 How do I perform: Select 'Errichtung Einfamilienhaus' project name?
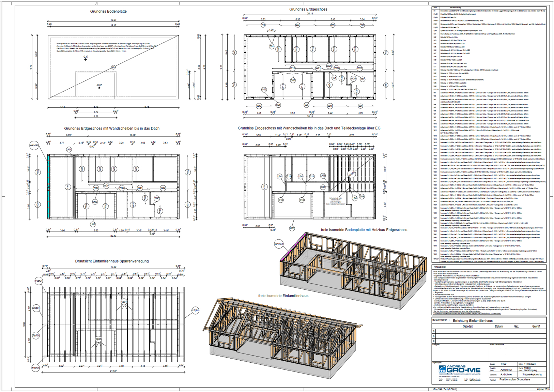(x=473, y=321)
